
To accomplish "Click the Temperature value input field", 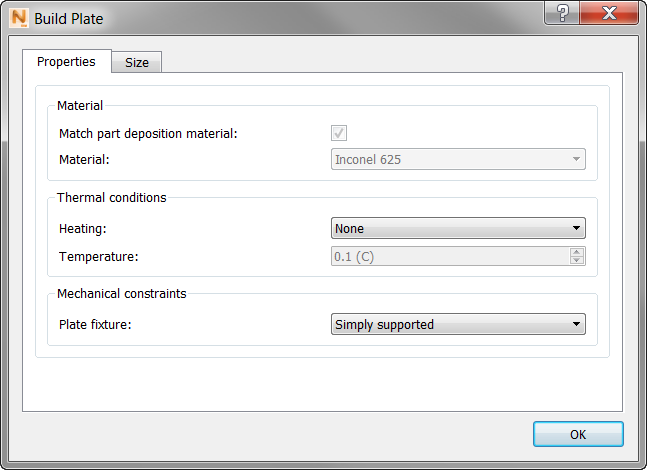I will click(450, 256).
